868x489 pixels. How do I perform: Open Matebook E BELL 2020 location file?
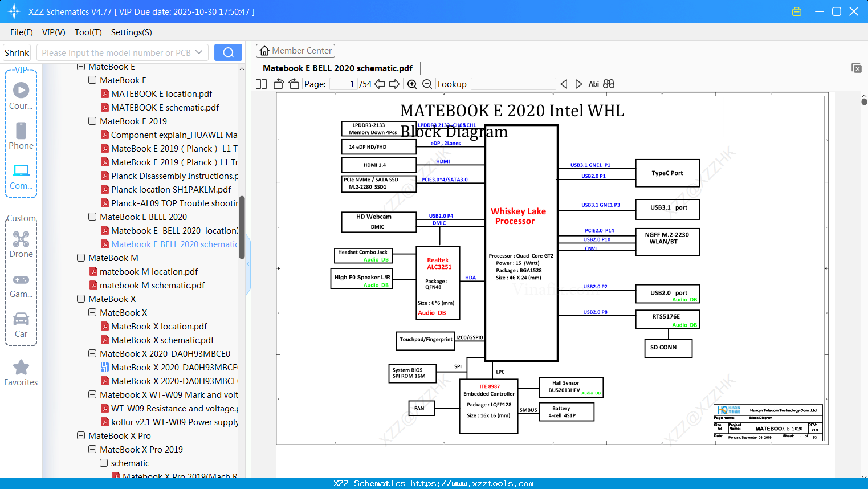[170, 231]
